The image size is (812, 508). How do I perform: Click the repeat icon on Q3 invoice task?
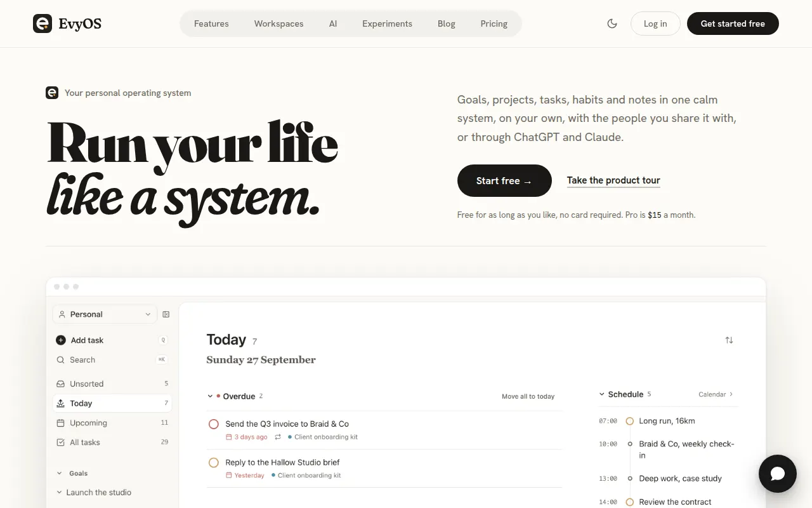[278, 437]
